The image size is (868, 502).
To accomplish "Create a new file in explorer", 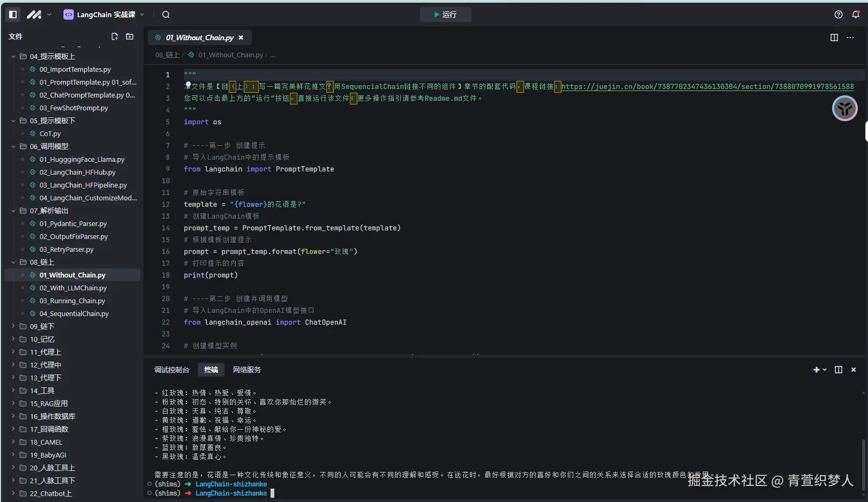I will coord(114,36).
